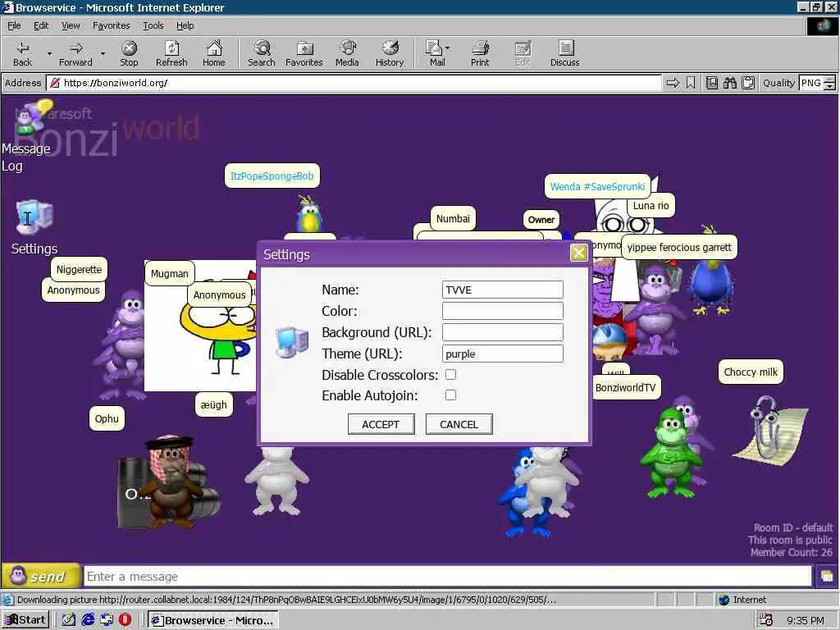Click the bookmark ribbon icon next to Go
This screenshot has height=630, width=840.
pos(691,83)
